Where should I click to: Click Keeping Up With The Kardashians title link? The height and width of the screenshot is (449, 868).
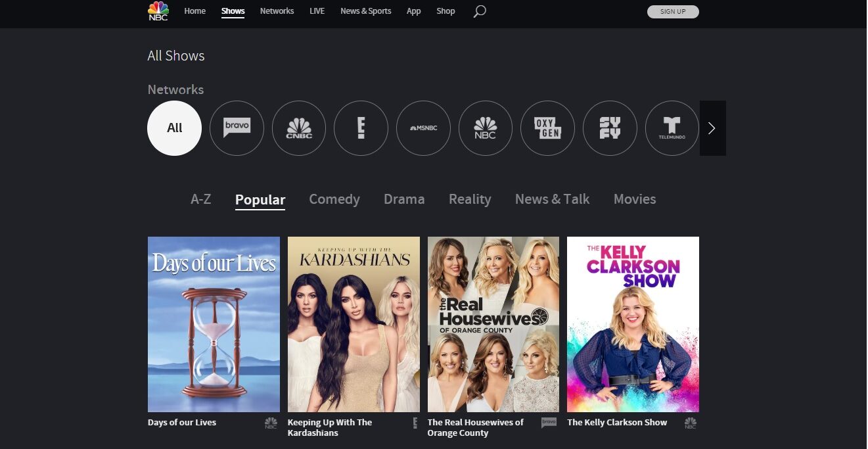(x=330, y=428)
